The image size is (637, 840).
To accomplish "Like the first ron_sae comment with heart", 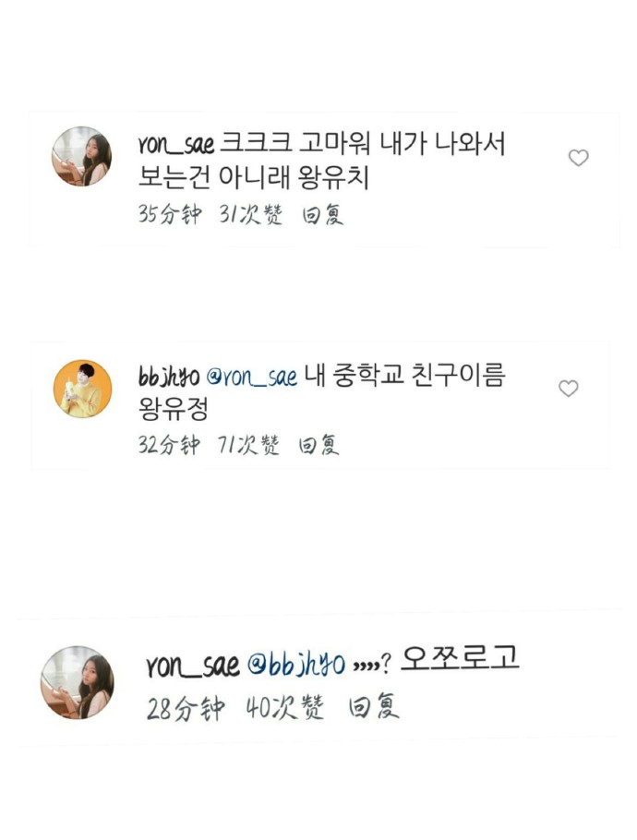I will point(578,158).
